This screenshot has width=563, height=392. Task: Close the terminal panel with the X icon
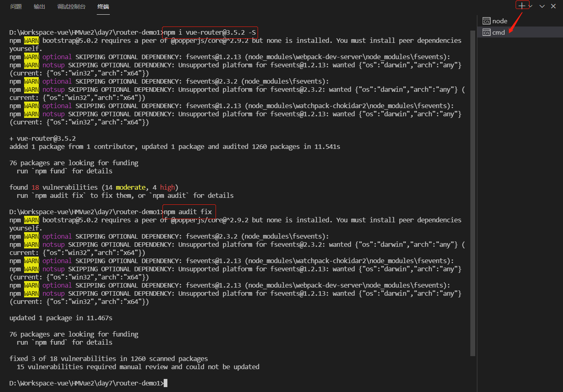pyautogui.click(x=553, y=6)
